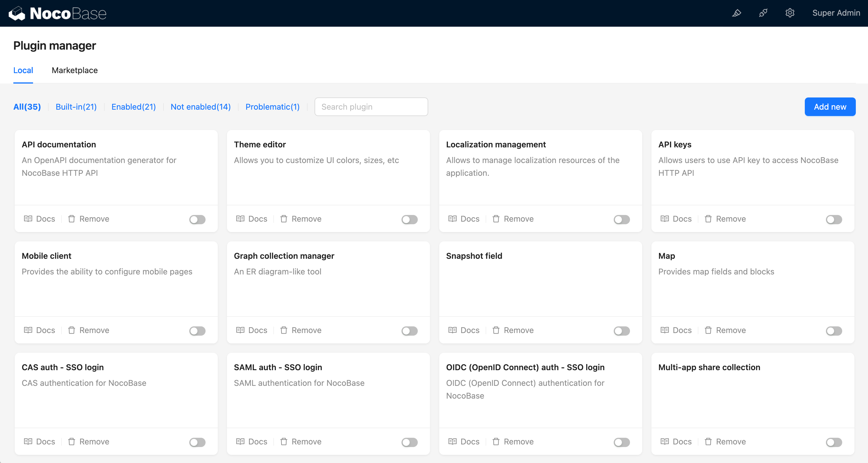Toggle enable switch for Theme editor
868x463 pixels.
tap(409, 219)
